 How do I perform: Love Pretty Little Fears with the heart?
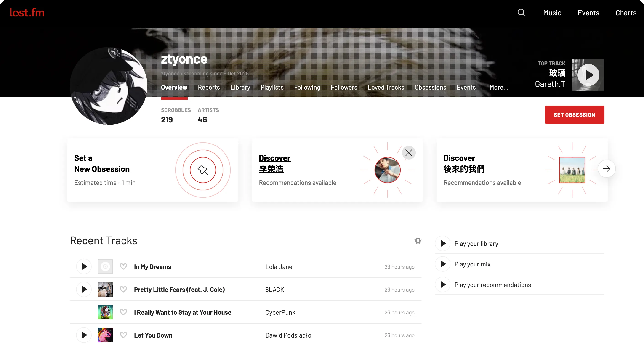[x=123, y=290]
